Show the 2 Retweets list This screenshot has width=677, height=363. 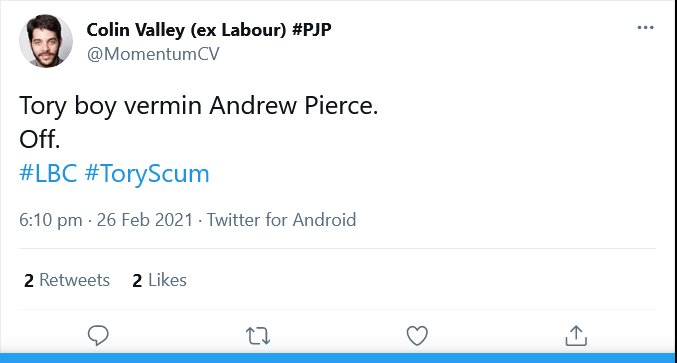(67, 280)
